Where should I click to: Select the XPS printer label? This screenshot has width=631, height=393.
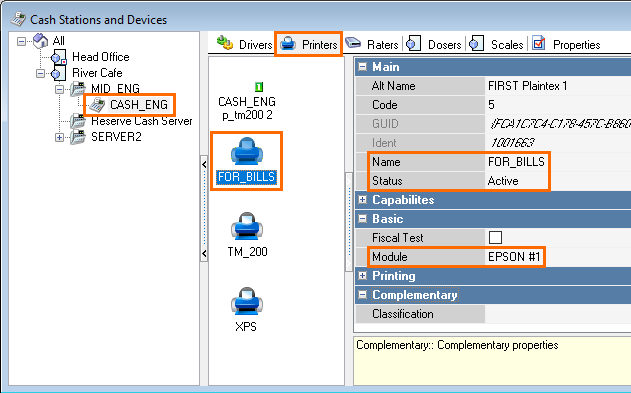pyautogui.click(x=246, y=327)
